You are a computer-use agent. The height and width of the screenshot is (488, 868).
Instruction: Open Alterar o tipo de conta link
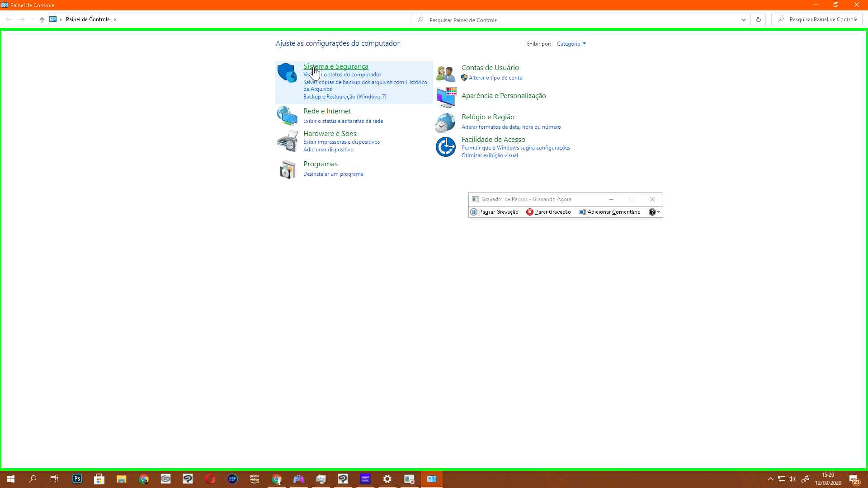[495, 78]
